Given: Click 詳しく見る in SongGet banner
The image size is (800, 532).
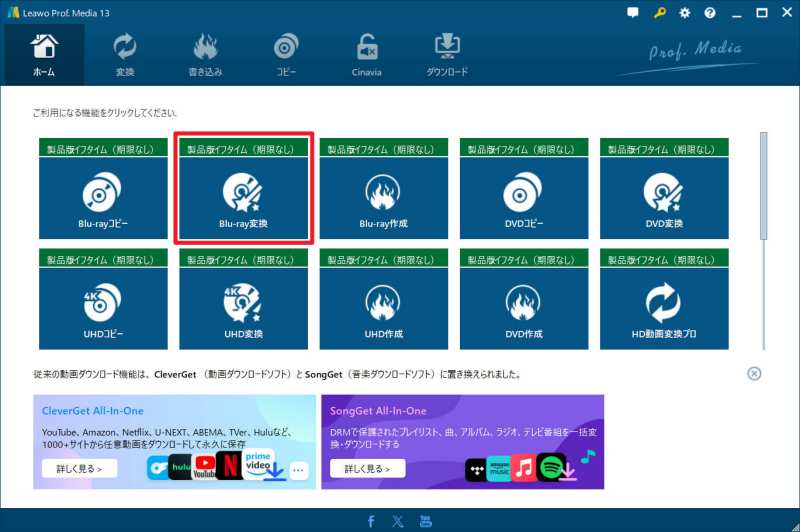Looking at the screenshot, I should [x=368, y=468].
